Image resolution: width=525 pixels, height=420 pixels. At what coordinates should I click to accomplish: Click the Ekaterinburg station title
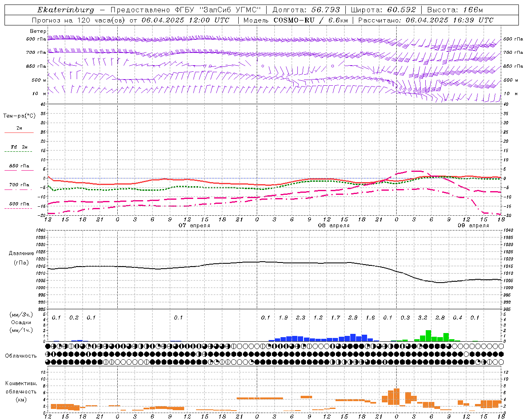66,10
